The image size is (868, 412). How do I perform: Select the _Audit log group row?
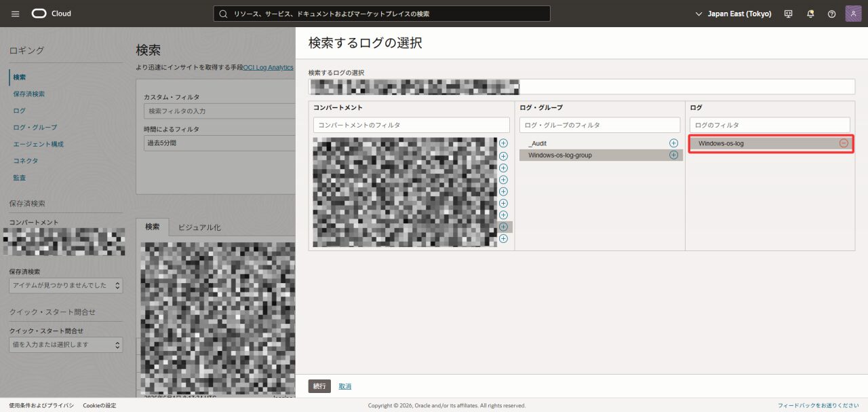click(601, 143)
